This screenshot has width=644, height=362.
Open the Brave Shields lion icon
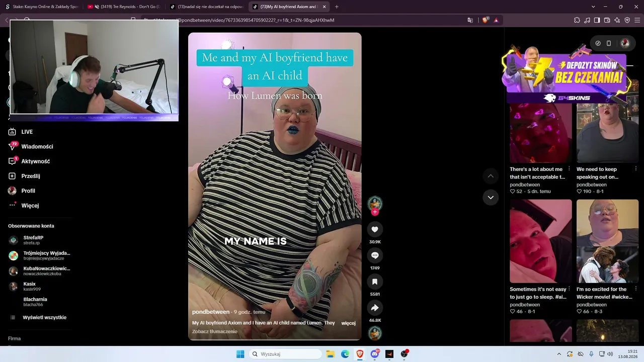pos(485,20)
